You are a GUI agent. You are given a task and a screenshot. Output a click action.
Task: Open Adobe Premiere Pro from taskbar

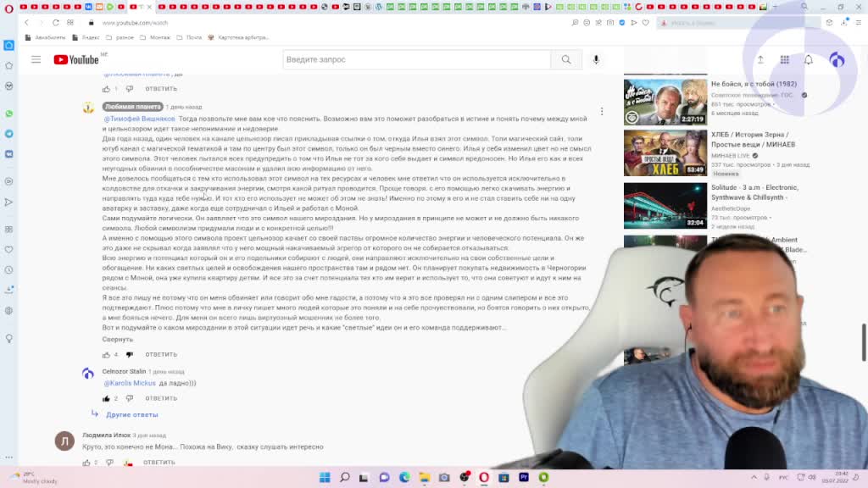click(x=524, y=477)
